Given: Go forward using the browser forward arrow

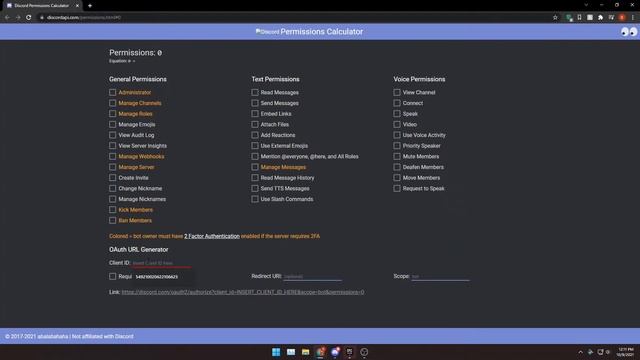Looking at the screenshot, I should pos(18,18).
